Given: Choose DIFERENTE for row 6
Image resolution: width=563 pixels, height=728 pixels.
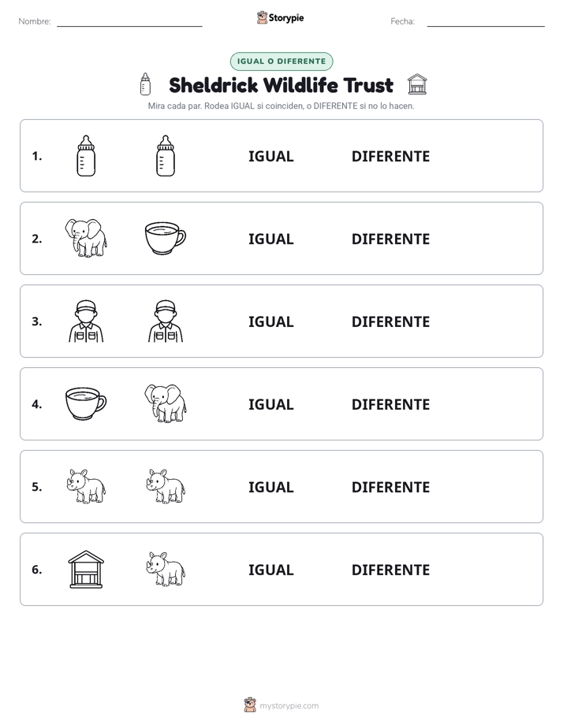Looking at the screenshot, I should click(390, 570).
